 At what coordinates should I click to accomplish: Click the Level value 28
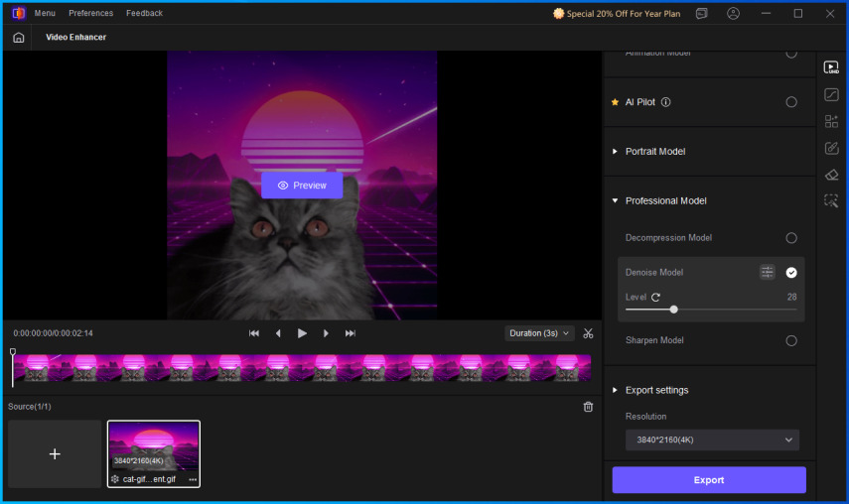[x=791, y=297]
